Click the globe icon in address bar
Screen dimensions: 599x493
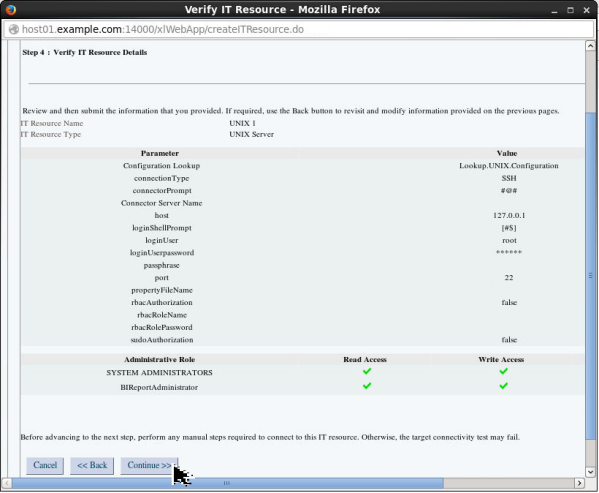point(13,29)
